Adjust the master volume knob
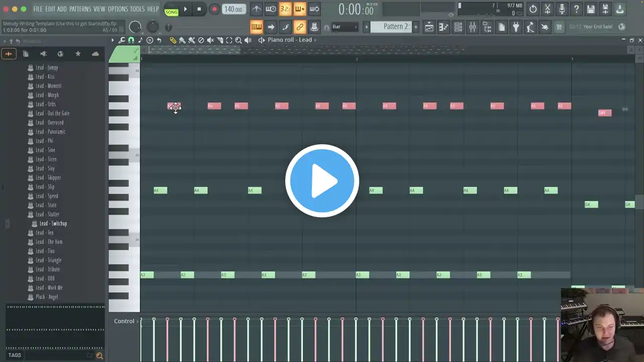 pyautogui.click(x=135, y=27)
